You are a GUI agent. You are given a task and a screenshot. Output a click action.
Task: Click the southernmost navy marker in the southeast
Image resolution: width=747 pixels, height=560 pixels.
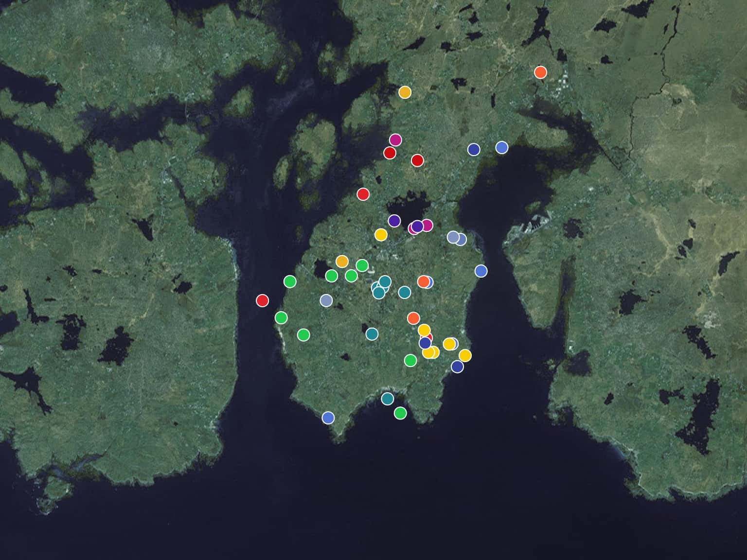pyautogui.click(x=457, y=367)
